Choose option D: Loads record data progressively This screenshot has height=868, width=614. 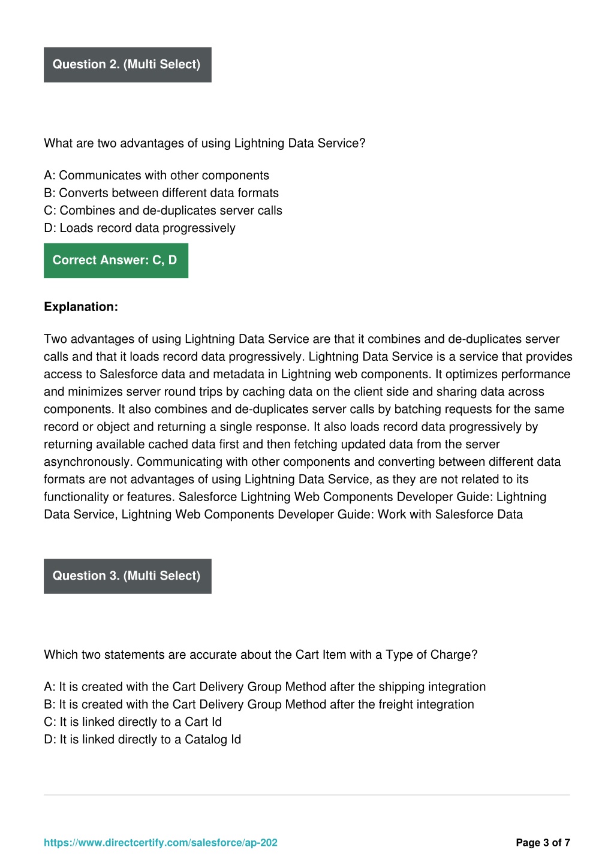pos(140,228)
